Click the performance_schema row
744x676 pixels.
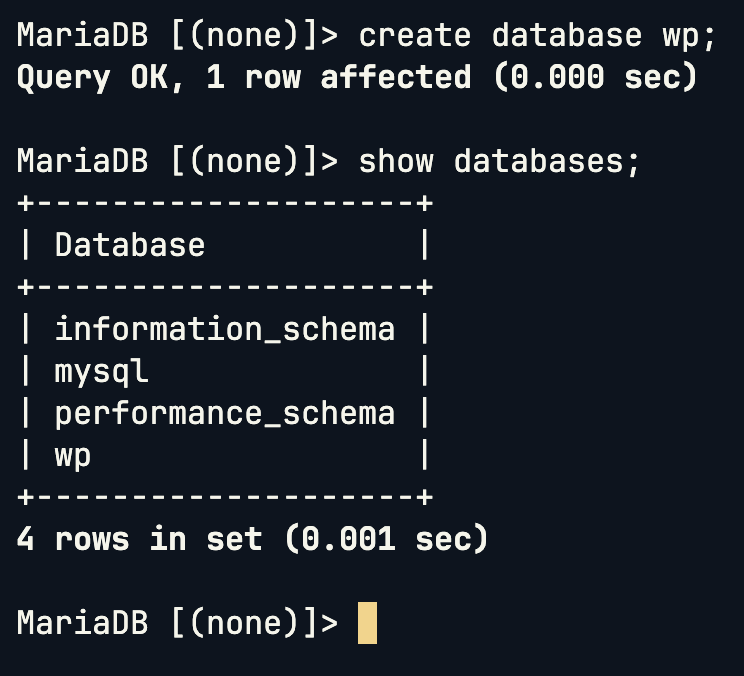point(225,414)
